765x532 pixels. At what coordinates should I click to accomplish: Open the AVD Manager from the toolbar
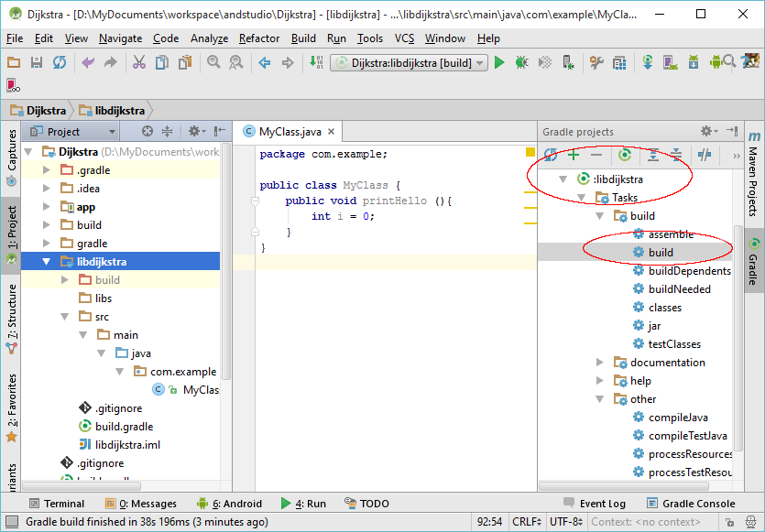pos(672,62)
